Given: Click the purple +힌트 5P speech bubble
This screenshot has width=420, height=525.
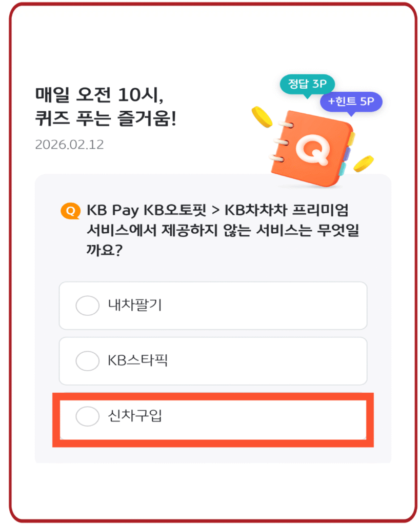Looking at the screenshot, I should [351, 102].
